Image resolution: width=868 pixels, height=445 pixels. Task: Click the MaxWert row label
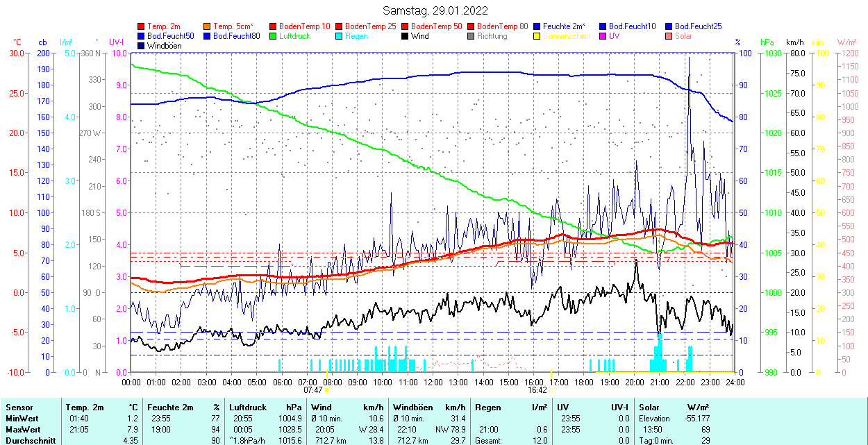(x=23, y=430)
